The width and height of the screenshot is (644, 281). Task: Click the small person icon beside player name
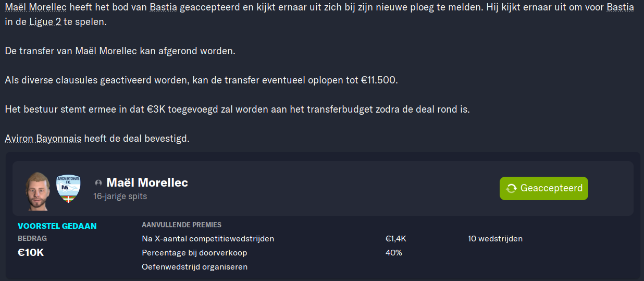tap(98, 183)
